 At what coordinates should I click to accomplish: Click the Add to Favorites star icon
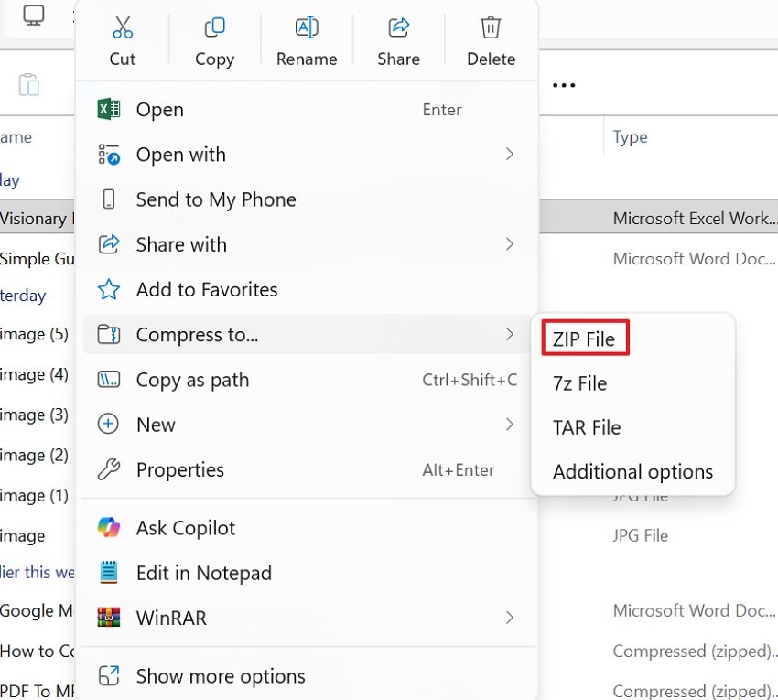click(x=108, y=289)
